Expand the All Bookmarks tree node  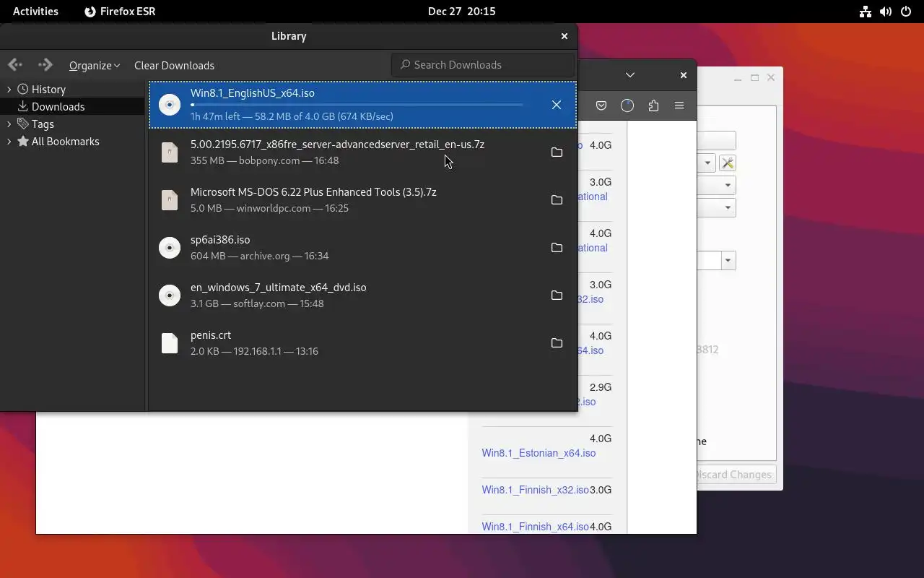[x=9, y=142]
